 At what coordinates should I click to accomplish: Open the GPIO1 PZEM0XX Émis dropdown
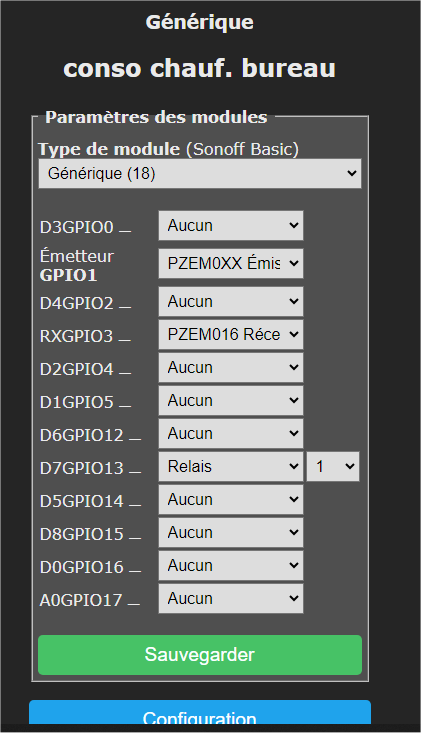coord(231,263)
